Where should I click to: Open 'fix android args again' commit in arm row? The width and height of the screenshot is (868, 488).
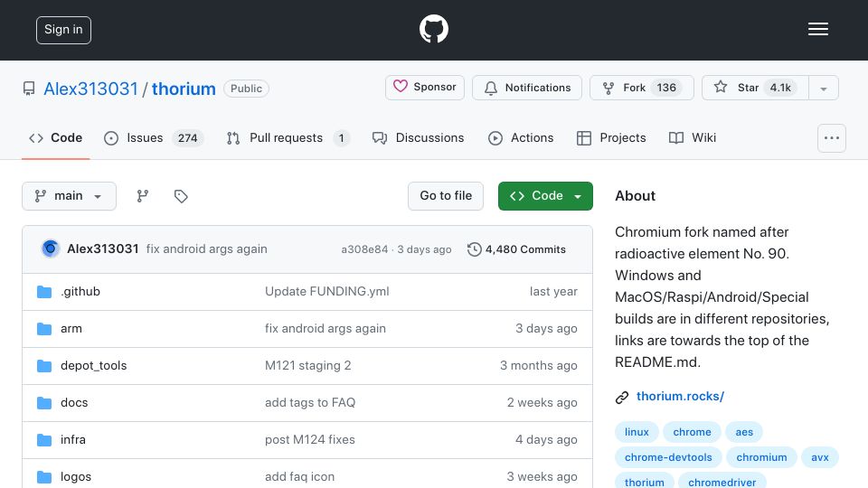(x=325, y=329)
